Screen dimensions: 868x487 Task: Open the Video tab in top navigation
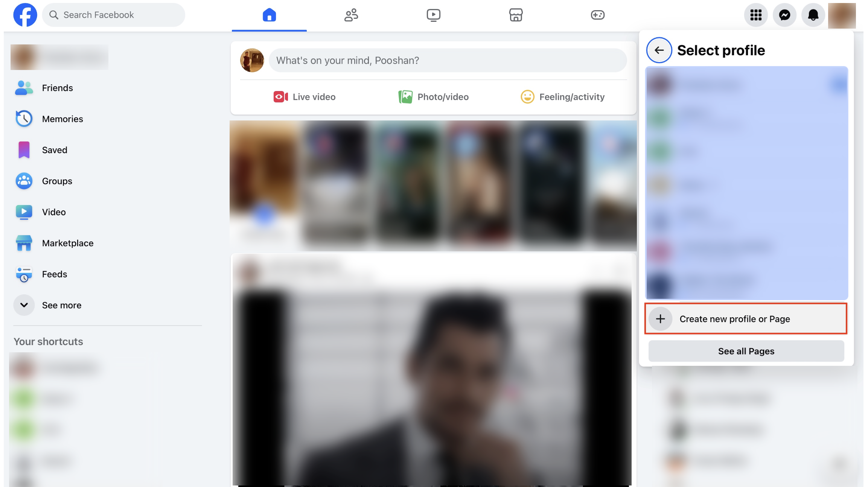pos(434,15)
